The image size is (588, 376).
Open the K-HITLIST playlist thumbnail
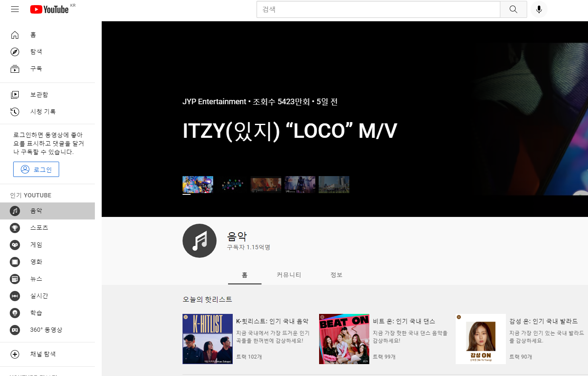tap(208, 339)
